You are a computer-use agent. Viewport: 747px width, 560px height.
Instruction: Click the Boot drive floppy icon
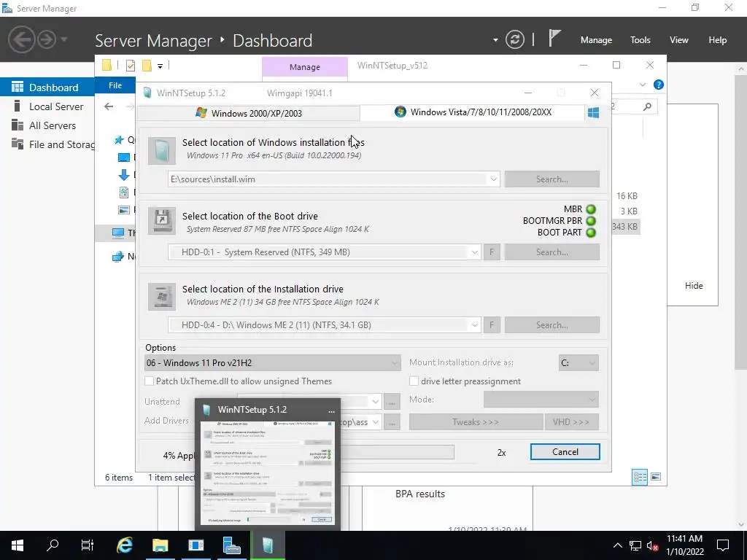coord(162,221)
